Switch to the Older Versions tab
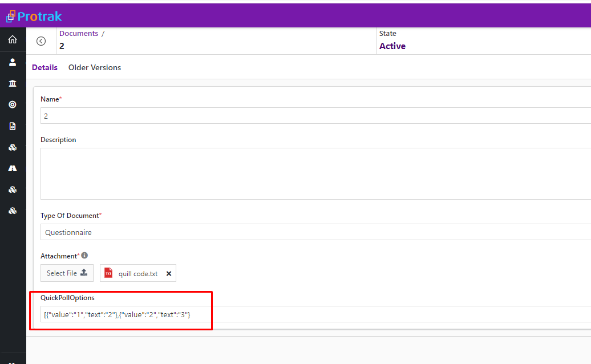 pos(95,67)
